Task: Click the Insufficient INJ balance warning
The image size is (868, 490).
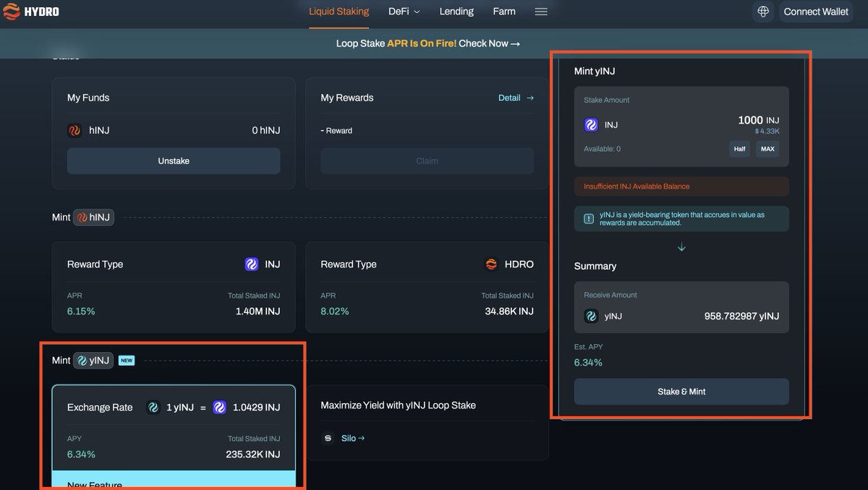Action: (681, 186)
